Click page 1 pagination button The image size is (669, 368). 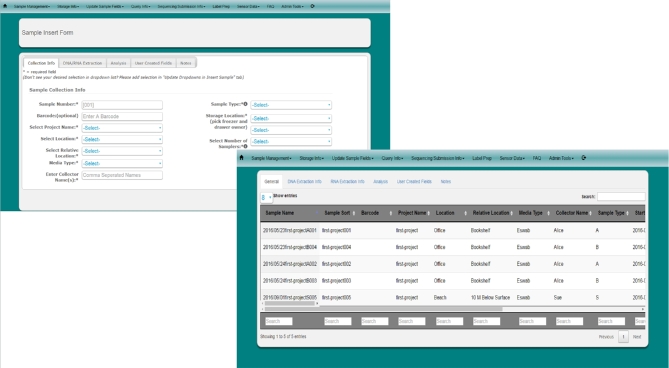click(623, 337)
